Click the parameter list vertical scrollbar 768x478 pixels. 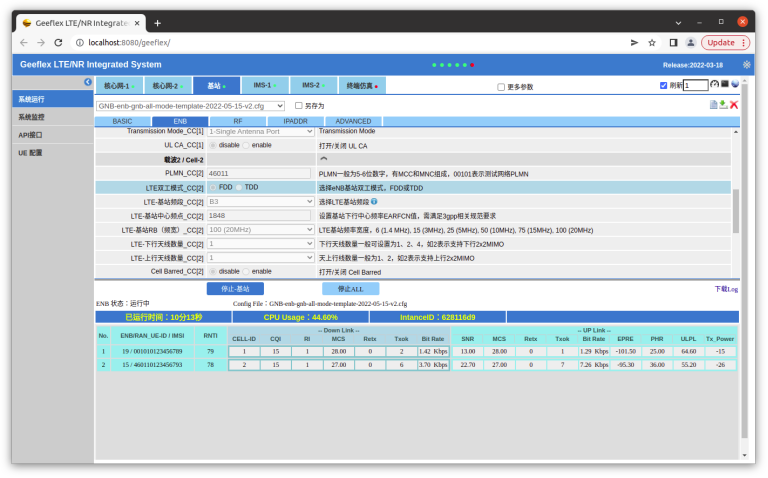736,211
